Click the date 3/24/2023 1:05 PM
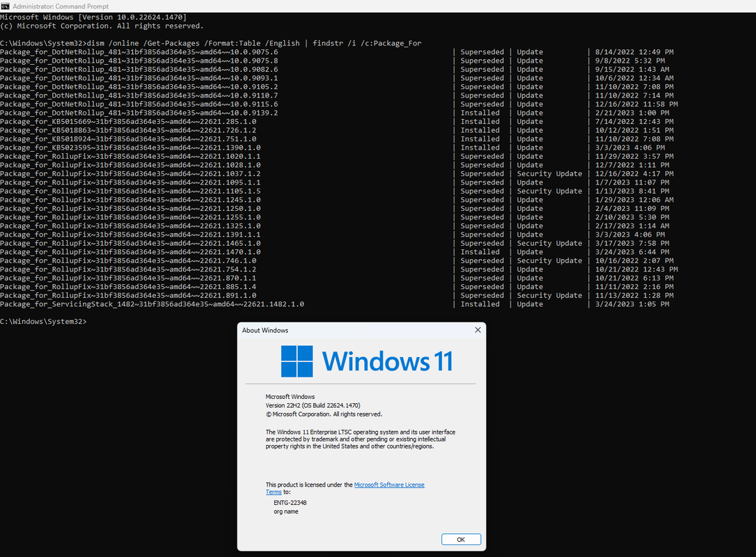 pos(632,304)
